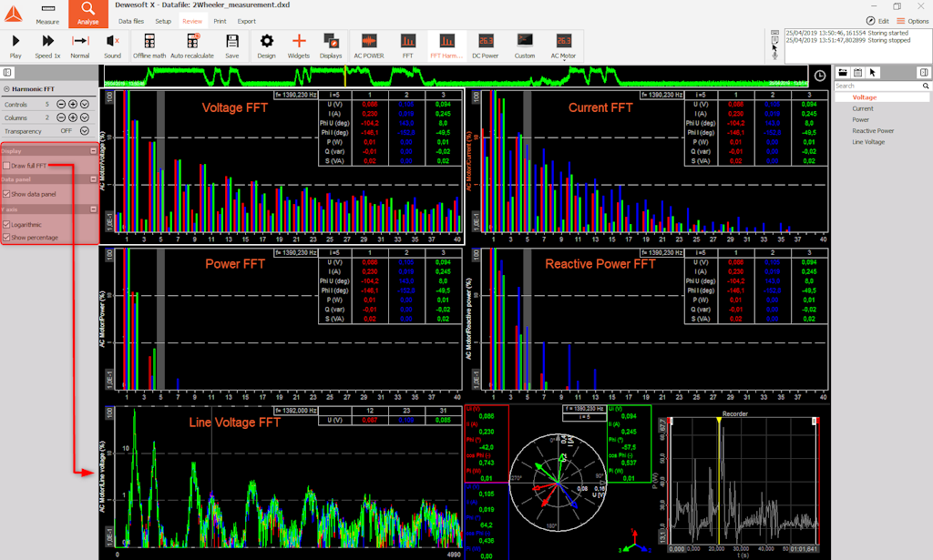Click the microphone voice event icon
Viewport: 933px width, 560px height.
tap(774, 56)
